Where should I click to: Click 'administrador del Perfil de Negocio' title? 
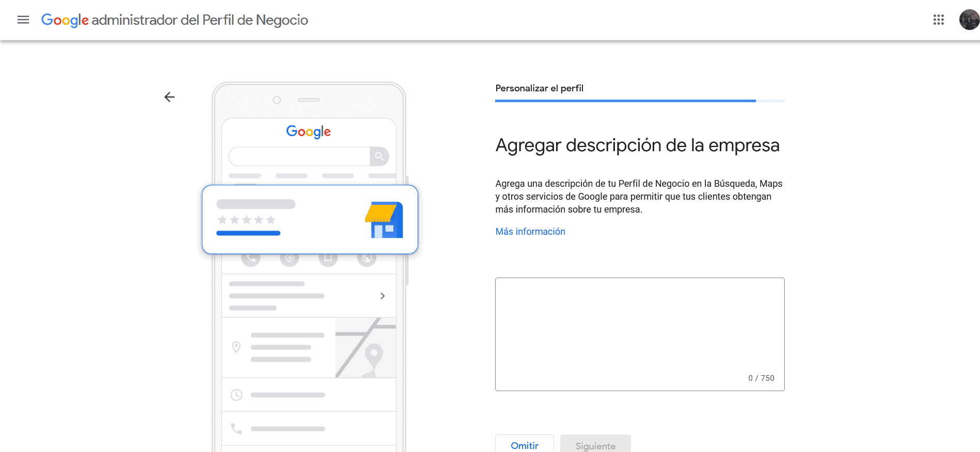[200, 20]
